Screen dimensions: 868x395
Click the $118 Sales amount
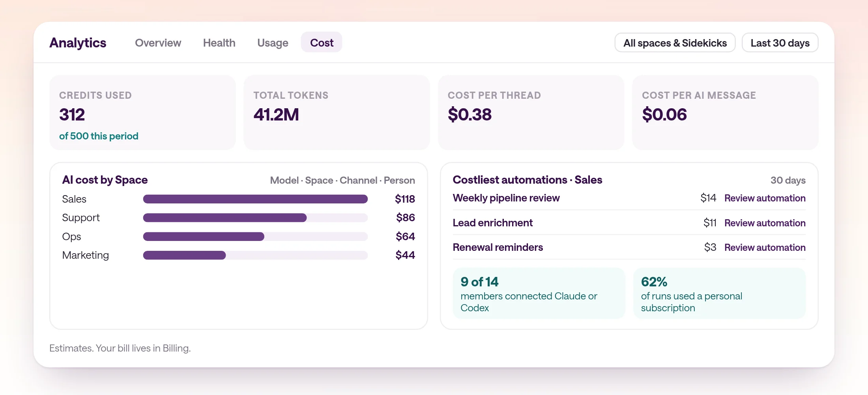tap(405, 199)
